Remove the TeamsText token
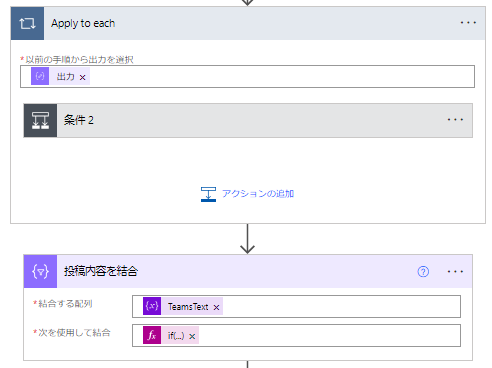The height and width of the screenshot is (368, 492). pyautogui.click(x=216, y=307)
